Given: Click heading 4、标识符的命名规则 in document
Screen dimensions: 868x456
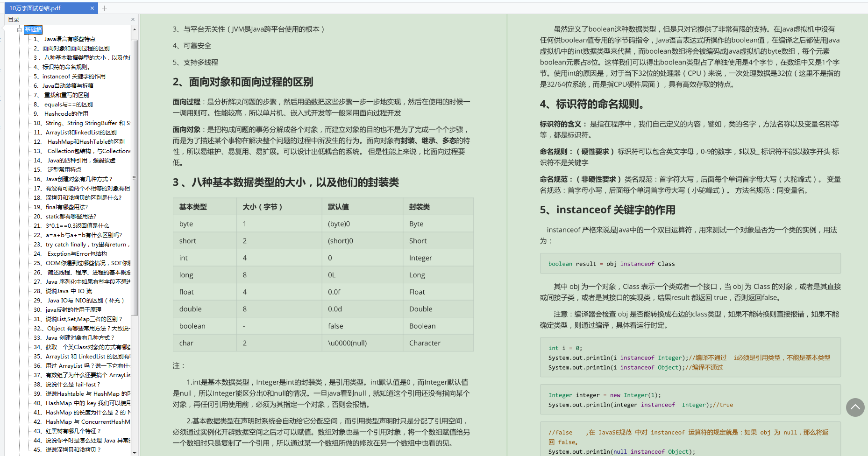Looking at the screenshot, I should tap(592, 104).
